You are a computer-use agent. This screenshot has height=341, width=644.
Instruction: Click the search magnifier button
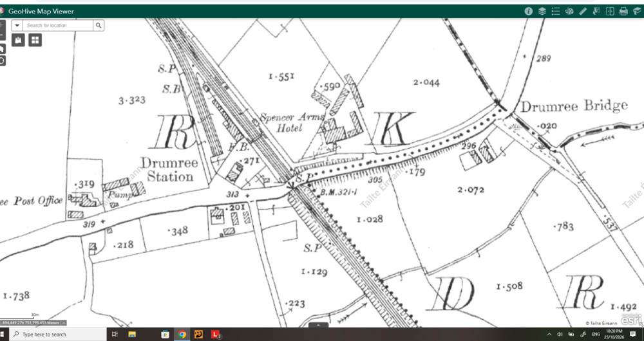(99, 26)
